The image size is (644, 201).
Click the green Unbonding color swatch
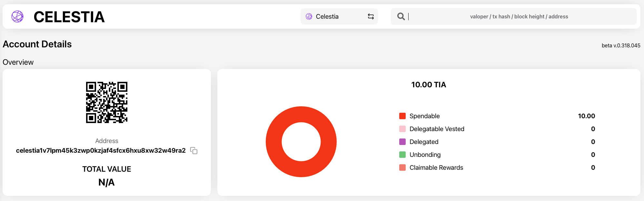(402, 155)
